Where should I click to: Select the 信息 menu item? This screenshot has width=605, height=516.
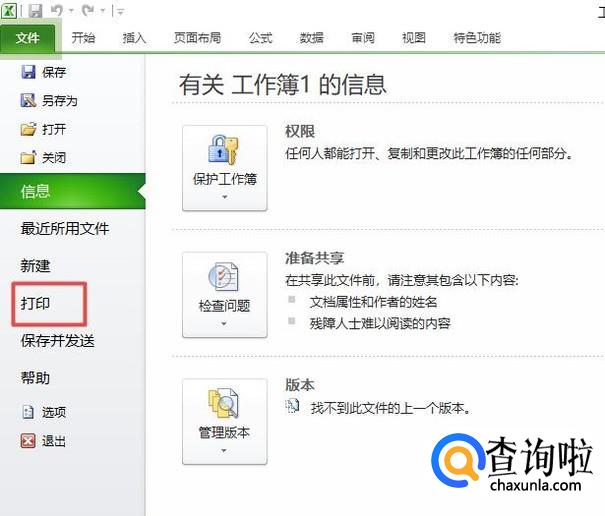click(x=73, y=191)
